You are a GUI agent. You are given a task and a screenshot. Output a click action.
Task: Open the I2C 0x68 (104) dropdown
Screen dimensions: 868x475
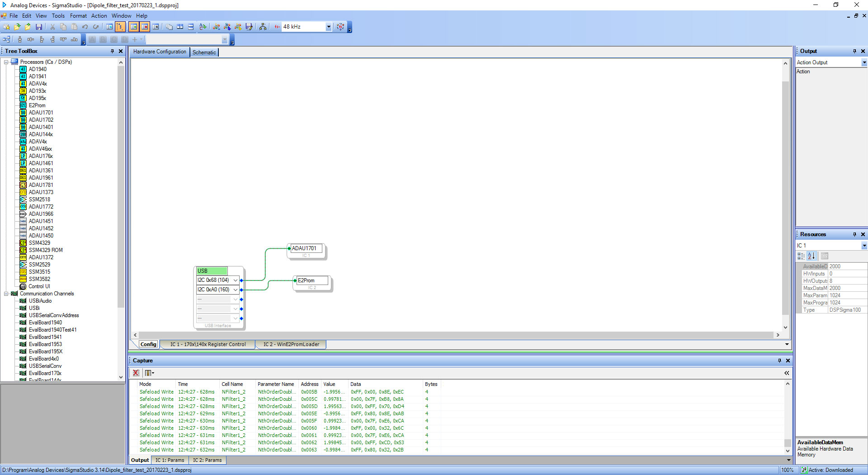point(235,280)
